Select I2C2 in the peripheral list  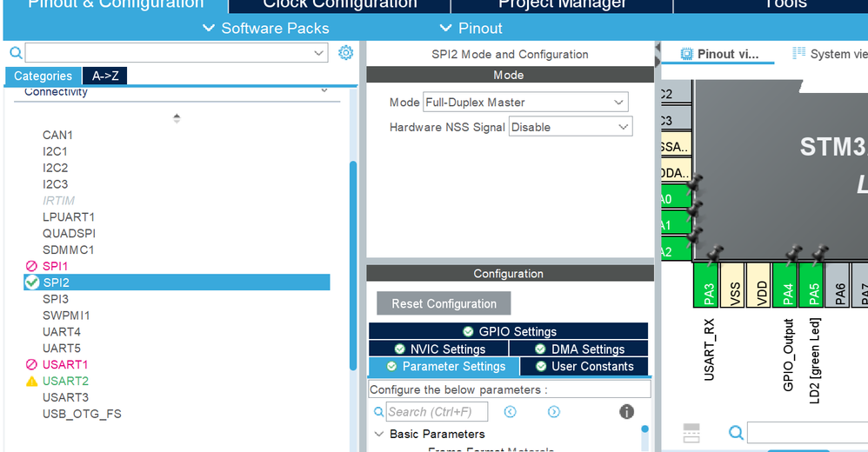click(56, 168)
